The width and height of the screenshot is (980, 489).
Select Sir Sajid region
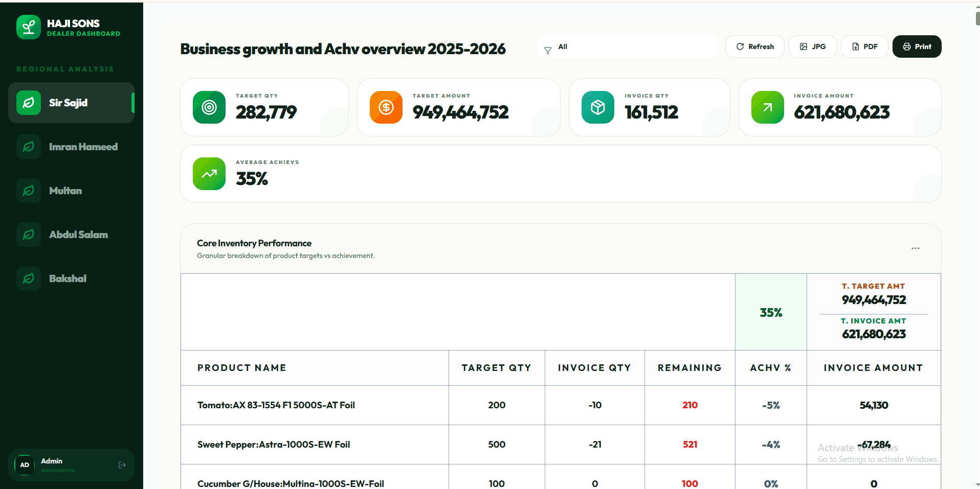click(69, 102)
